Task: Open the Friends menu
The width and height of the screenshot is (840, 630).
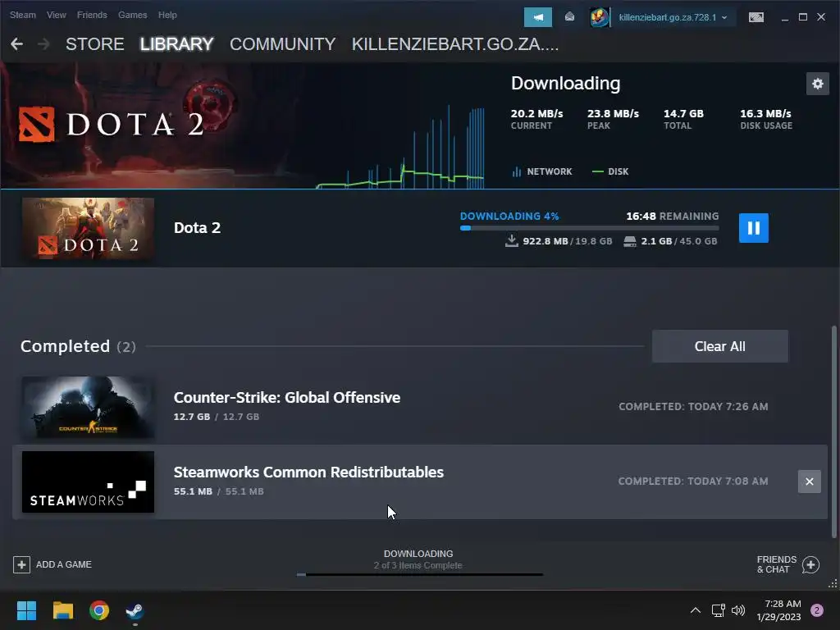Action: pyautogui.click(x=92, y=15)
